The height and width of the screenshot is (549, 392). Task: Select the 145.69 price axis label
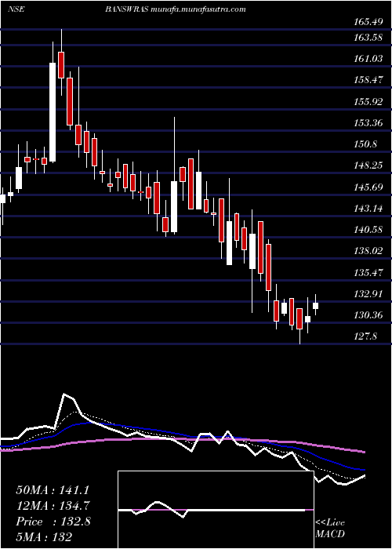[368, 187]
